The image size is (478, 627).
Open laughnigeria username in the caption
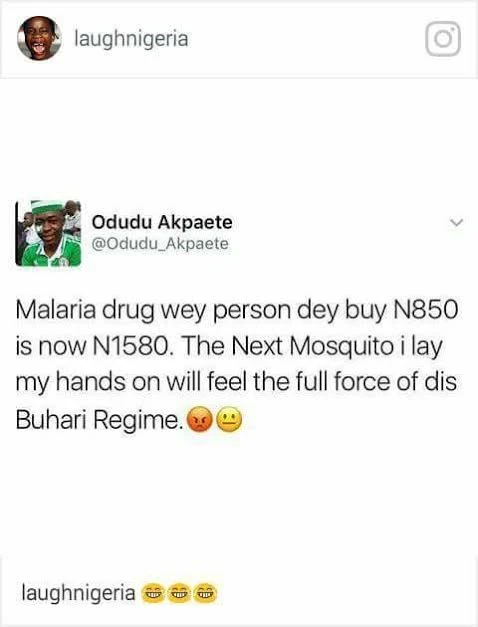click(78, 593)
